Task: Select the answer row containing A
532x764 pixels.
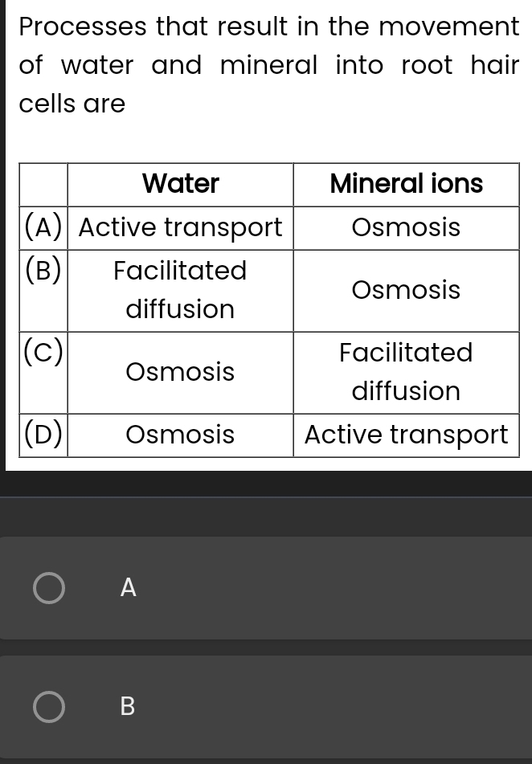Action: pyautogui.click(x=265, y=588)
